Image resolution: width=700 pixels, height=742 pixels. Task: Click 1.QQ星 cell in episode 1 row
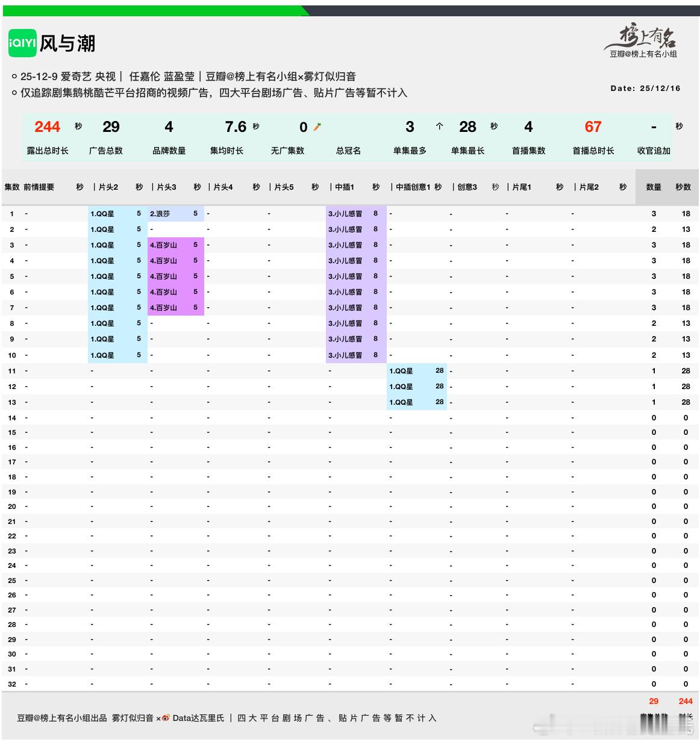(117, 214)
